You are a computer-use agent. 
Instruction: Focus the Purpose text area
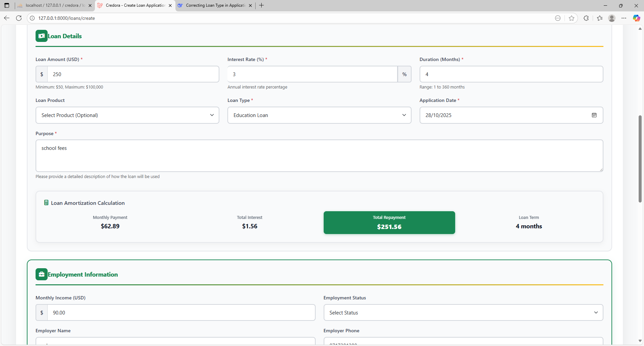[319, 156]
